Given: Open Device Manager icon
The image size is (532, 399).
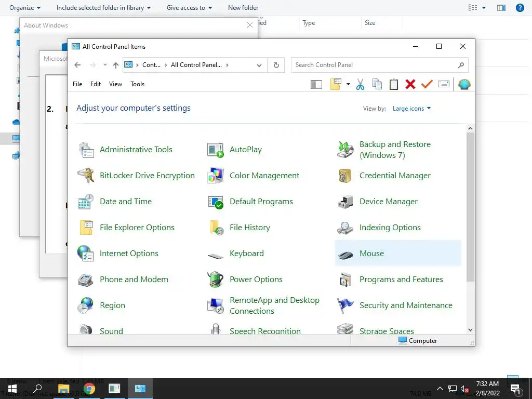Looking at the screenshot, I should (x=345, y=202).
